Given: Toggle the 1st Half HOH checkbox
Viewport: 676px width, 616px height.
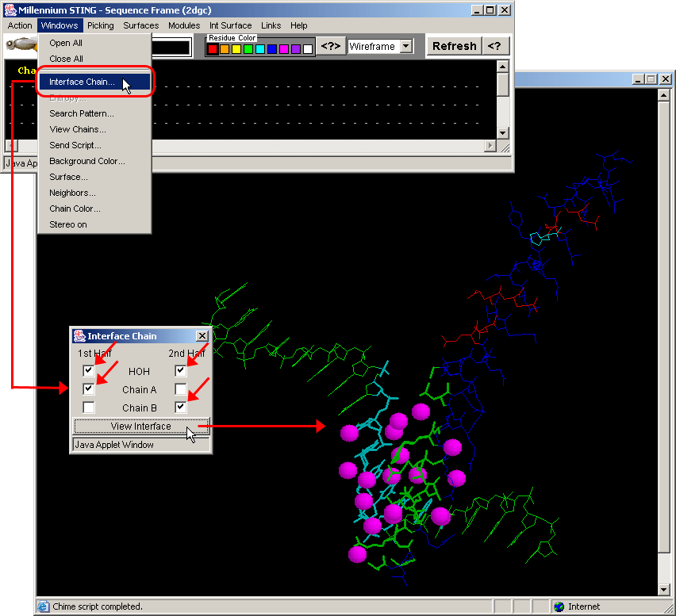Looking at the screenshot, I should [88, 370].
